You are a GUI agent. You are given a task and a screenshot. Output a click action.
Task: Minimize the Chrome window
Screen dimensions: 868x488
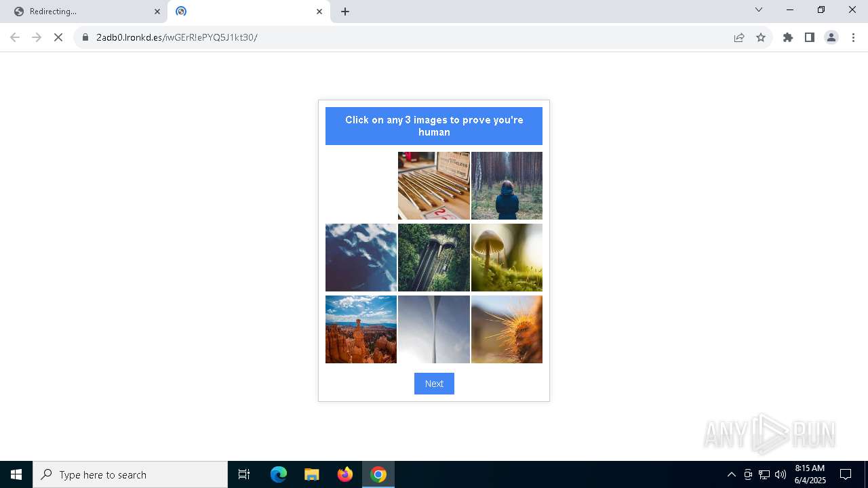tap(790, 9)
